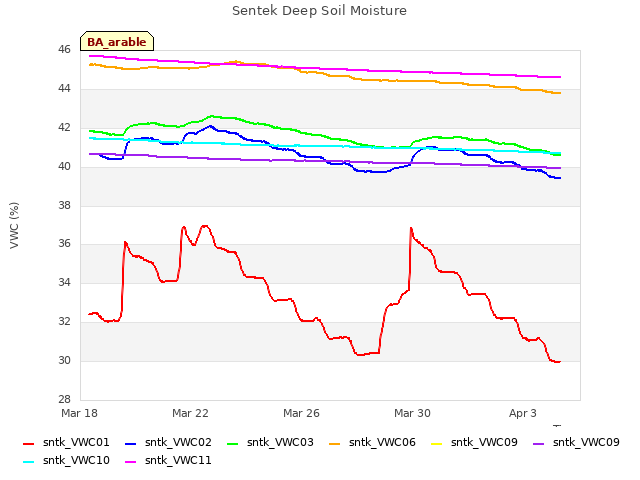The height and width of the screenshot is (480, 640).
Task: Click the 40 y-axis tick label
Action: coord(64,167)
